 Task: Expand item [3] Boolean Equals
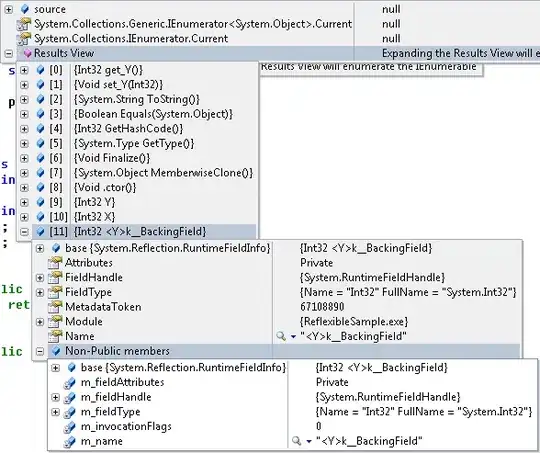(24, 114)
